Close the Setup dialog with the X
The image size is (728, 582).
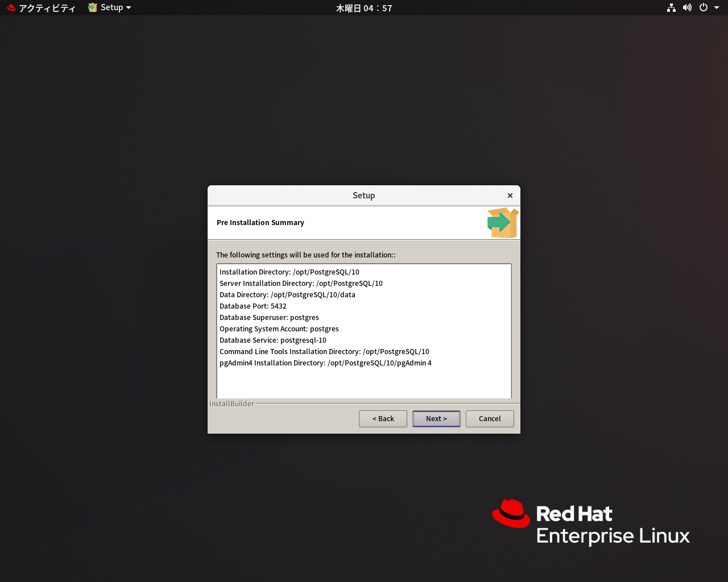pos(510,196)
